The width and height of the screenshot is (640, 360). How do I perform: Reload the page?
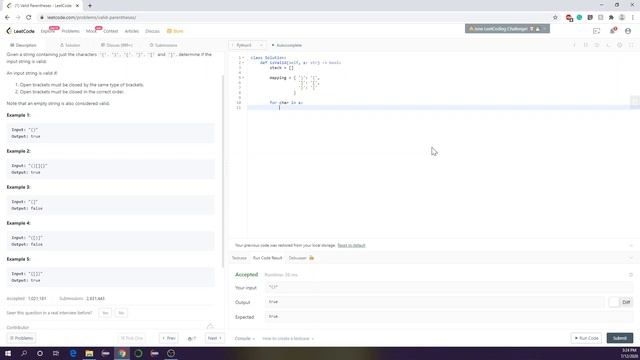click(x=29, y=18)
